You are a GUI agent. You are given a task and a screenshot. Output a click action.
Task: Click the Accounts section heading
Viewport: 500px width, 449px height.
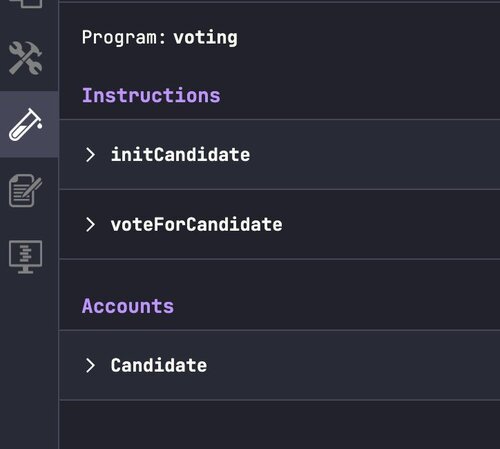128,306
